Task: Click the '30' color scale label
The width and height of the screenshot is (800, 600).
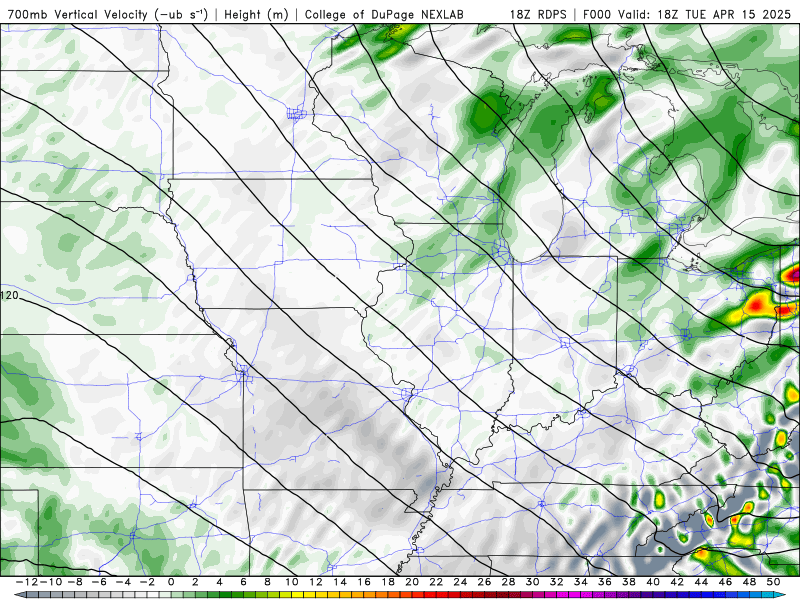Action: pos(532,582)
